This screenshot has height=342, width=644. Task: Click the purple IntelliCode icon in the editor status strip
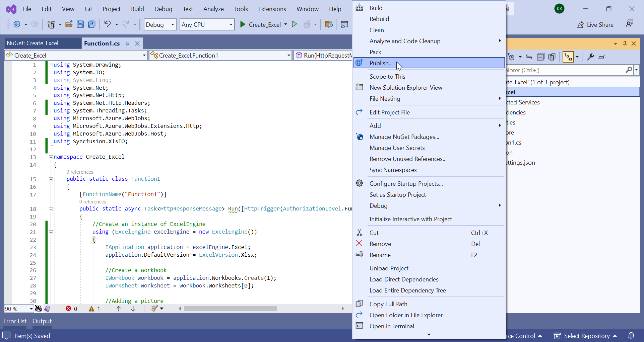point(47,309)
